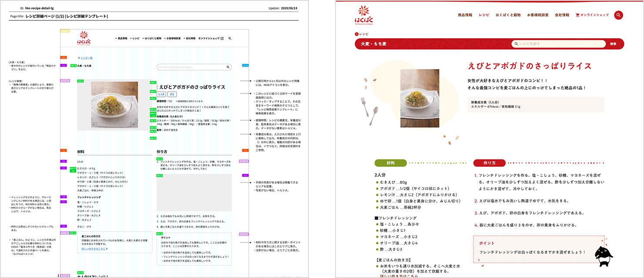Image resolution: width=644 pixels, height=278 pixels.
Task: Click the wireframe 材料 section heading
Action: [x=80, y=152]
